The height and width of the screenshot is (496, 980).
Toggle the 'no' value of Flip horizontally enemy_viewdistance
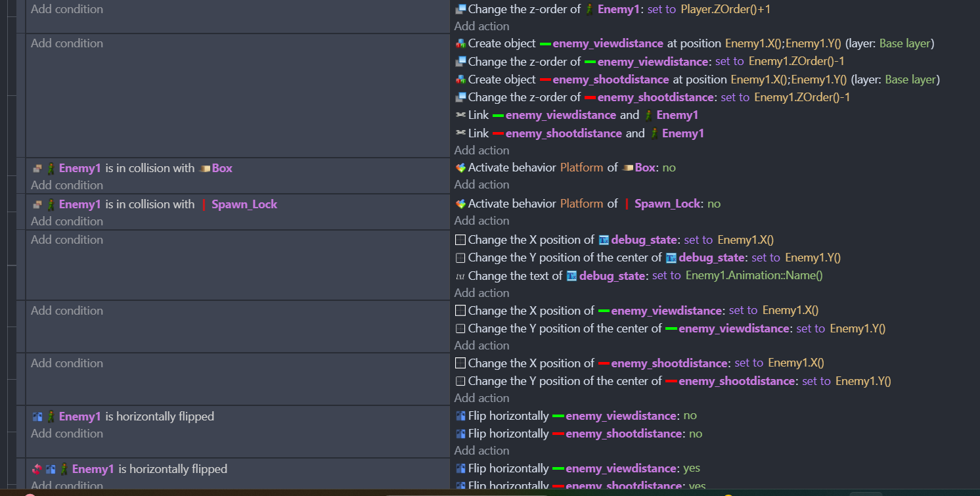coord(690,416)
